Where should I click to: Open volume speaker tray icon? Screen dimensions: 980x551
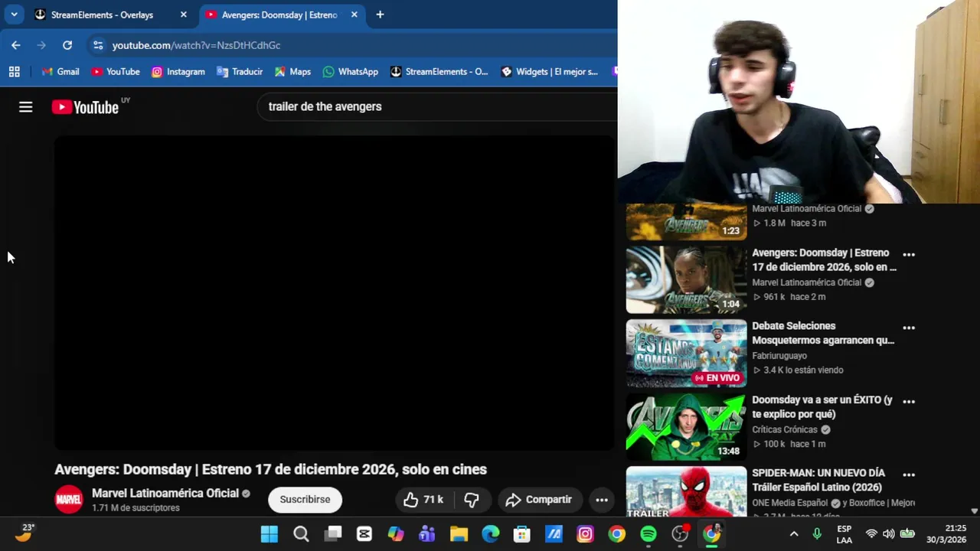(x=888, y=534)
